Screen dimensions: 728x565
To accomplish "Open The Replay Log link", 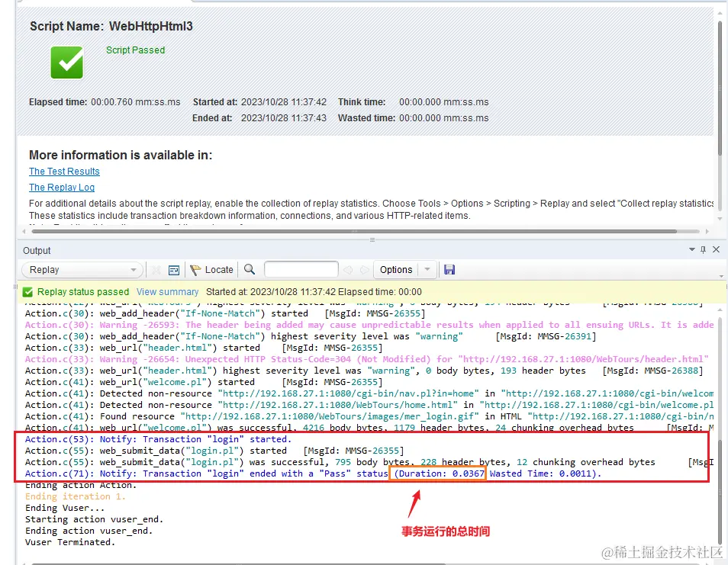I will click(x=62, y=187).
